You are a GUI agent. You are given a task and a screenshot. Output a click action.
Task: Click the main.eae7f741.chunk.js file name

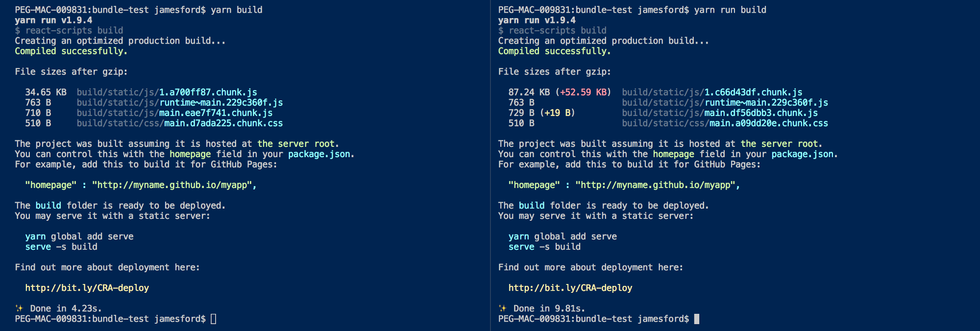(x=216, y=113)
